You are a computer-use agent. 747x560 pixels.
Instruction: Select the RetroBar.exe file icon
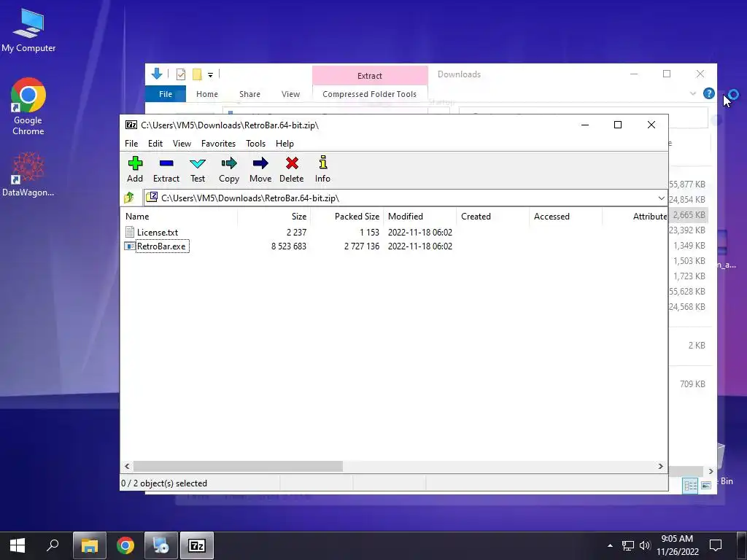(x=130, y=246)
